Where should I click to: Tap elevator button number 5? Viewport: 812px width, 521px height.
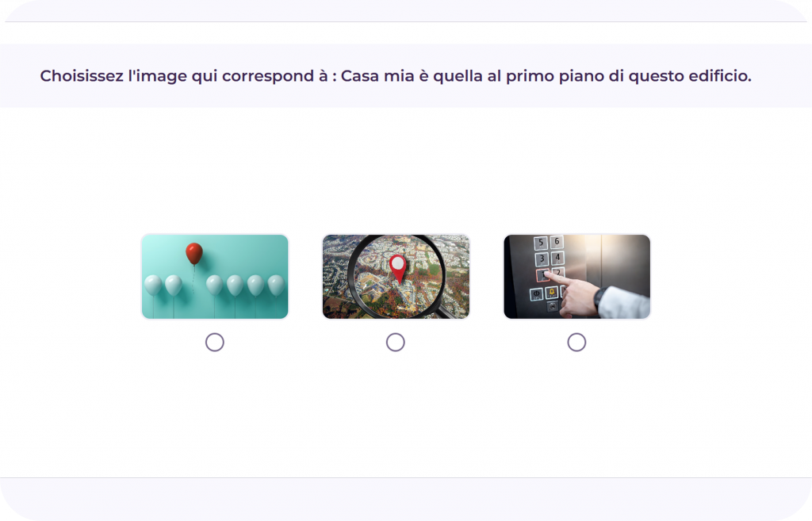click(541, 243)
